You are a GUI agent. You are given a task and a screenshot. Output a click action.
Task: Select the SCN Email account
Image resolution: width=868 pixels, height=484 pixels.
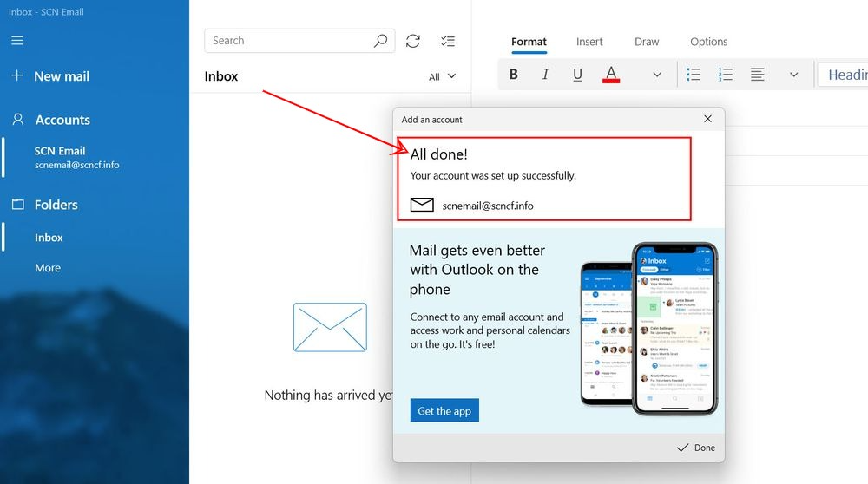click(76, 157)
